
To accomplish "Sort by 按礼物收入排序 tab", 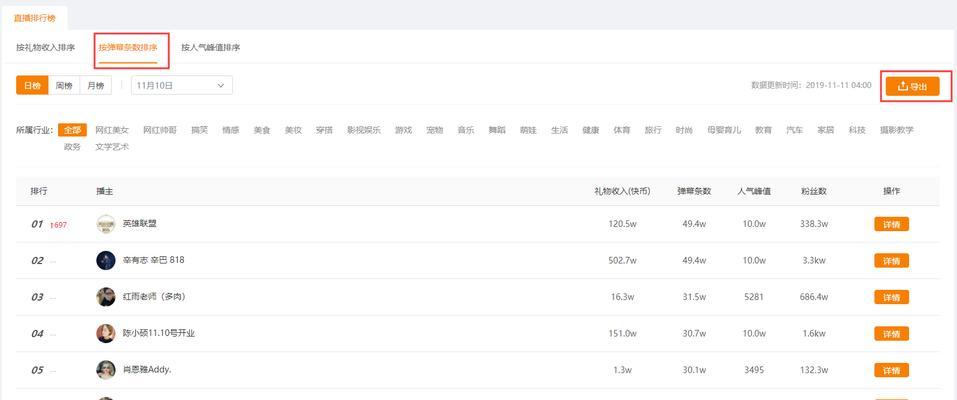I will [46, 47].
